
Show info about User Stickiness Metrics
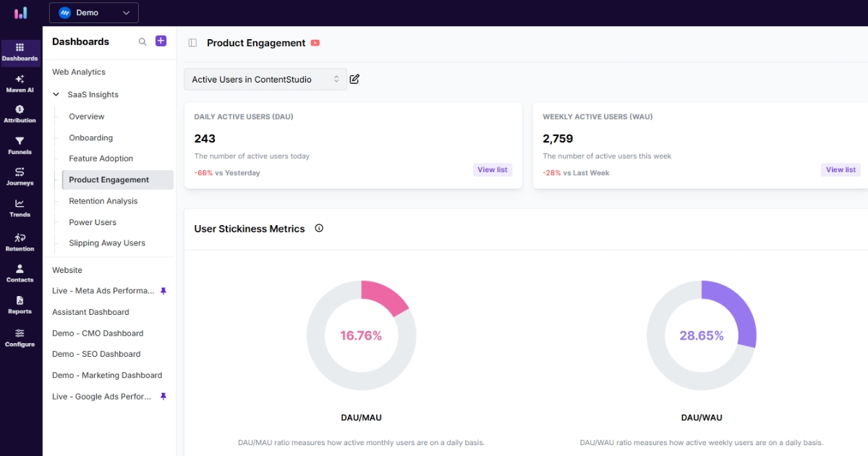[319, 228]
